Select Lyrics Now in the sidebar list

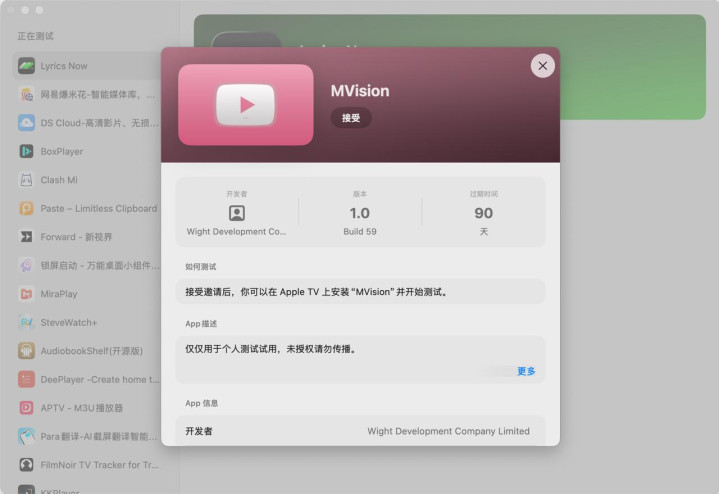[87, 66]
